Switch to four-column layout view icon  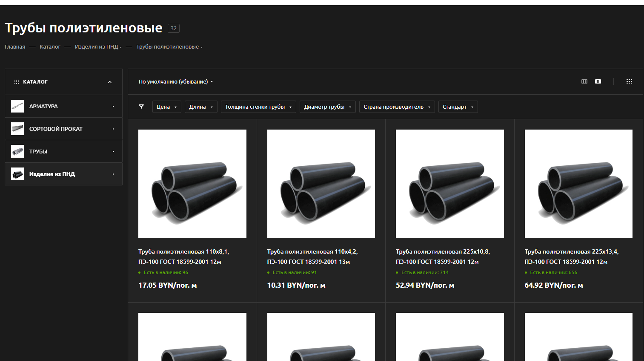click(x=598, y=81)
